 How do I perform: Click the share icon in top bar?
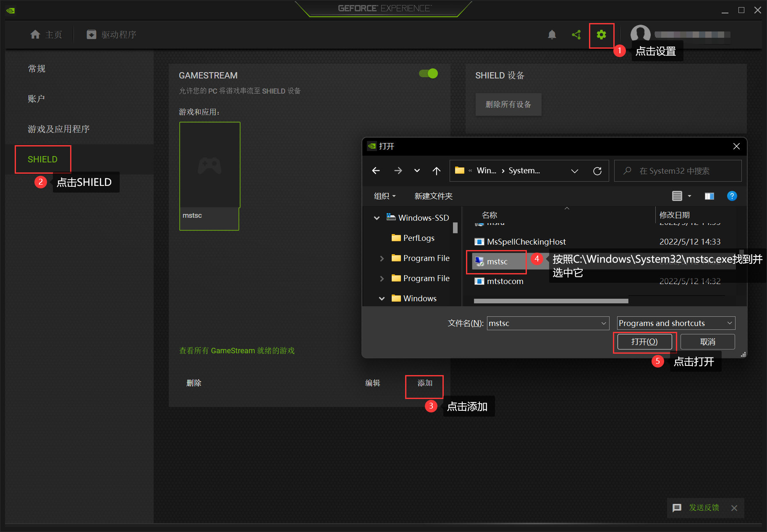point(576,35)
